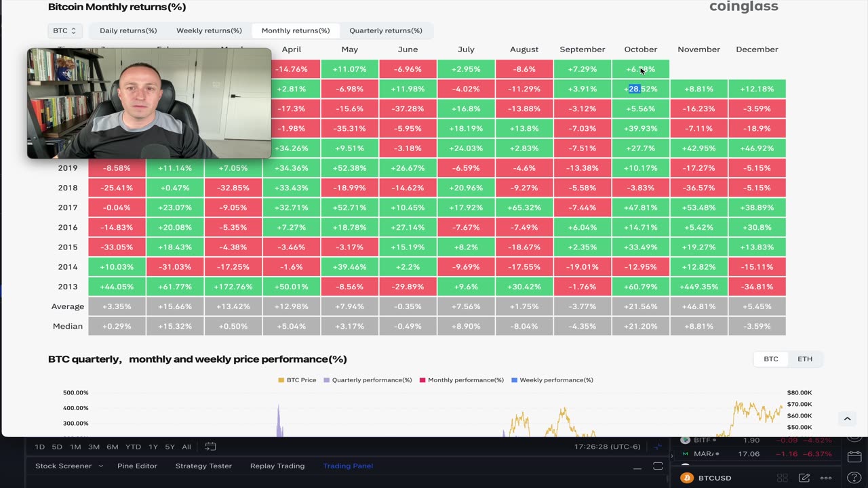Click the Average row label
The width and height of the screenshot is (868, 488).
point(68,306)
